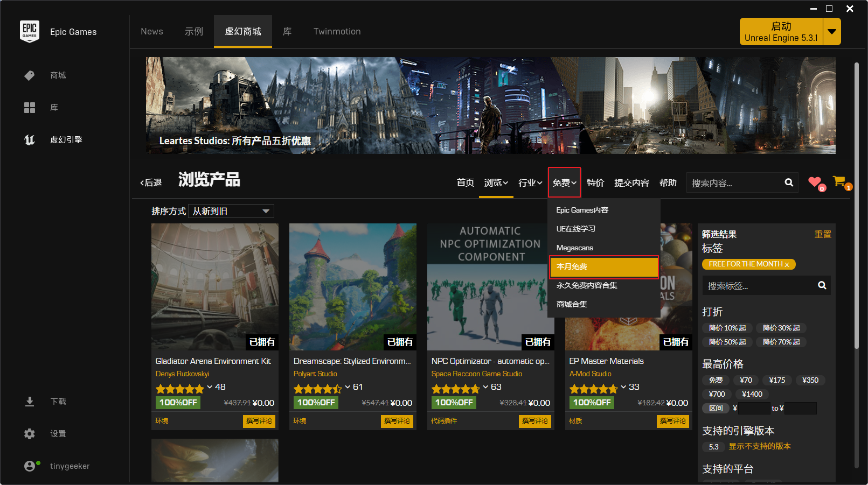
Task: Click the 搜索标签 tag search field
Action: 759,286
